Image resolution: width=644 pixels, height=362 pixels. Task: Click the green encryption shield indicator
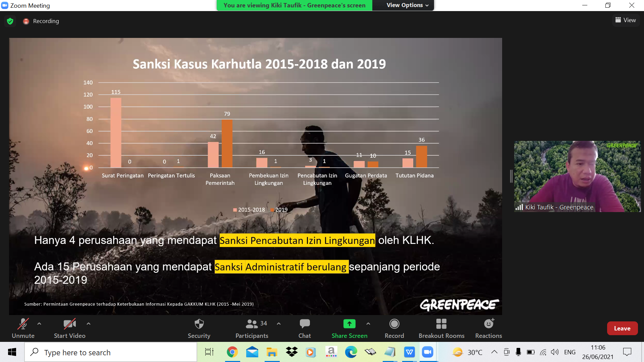click(10, 21)
